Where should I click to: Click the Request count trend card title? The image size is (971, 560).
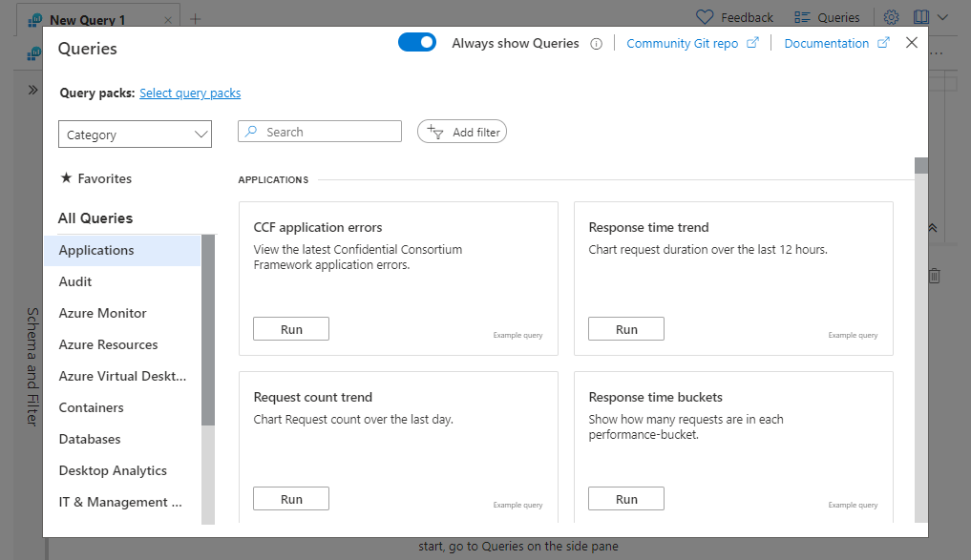[x=313, y=397]
